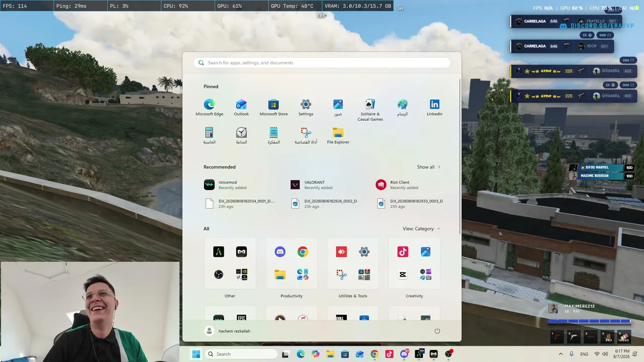Open AnyDesk in Utilities & Tools category
Screen dimensions: 644x362
click(341, 252)
